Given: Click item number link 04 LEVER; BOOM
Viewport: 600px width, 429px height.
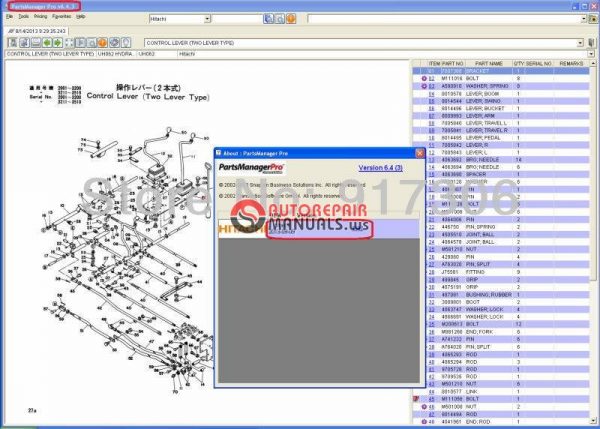Looking at the screenshot, I should point(431,94).
